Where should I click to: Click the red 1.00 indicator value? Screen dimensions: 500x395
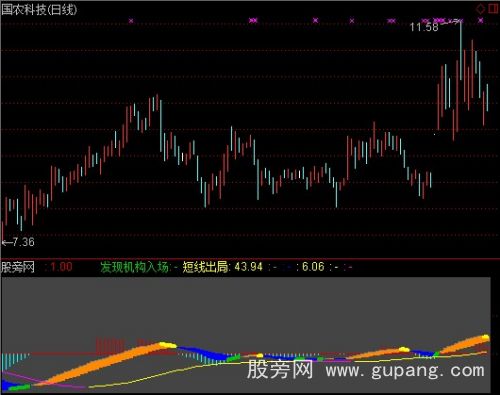[61, 267]
